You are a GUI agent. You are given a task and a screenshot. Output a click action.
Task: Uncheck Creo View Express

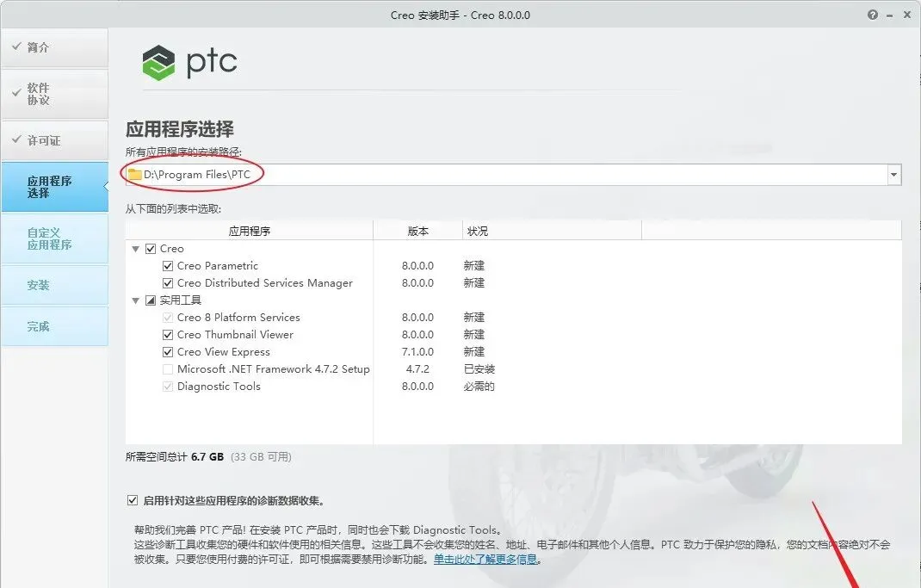pos(167,352)
